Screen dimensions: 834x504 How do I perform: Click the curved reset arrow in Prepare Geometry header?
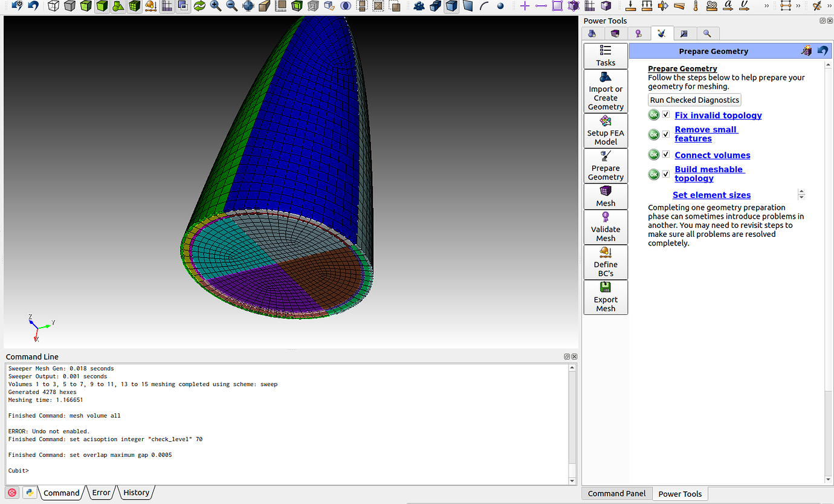point(822,51)
